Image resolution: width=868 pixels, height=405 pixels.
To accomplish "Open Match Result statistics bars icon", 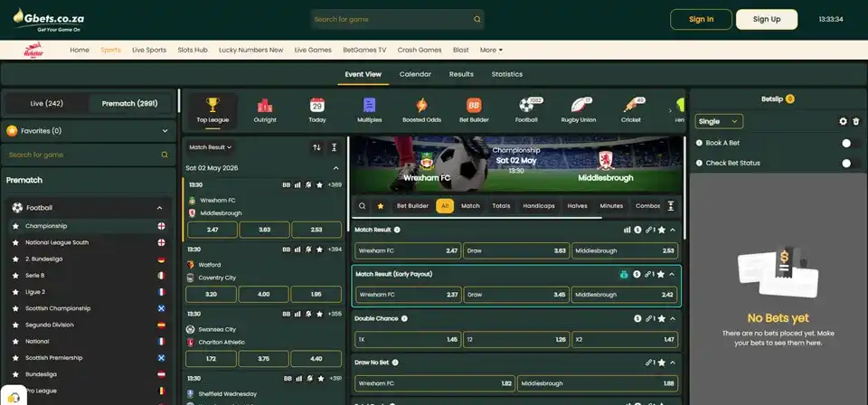I will (x=627, y=230).
